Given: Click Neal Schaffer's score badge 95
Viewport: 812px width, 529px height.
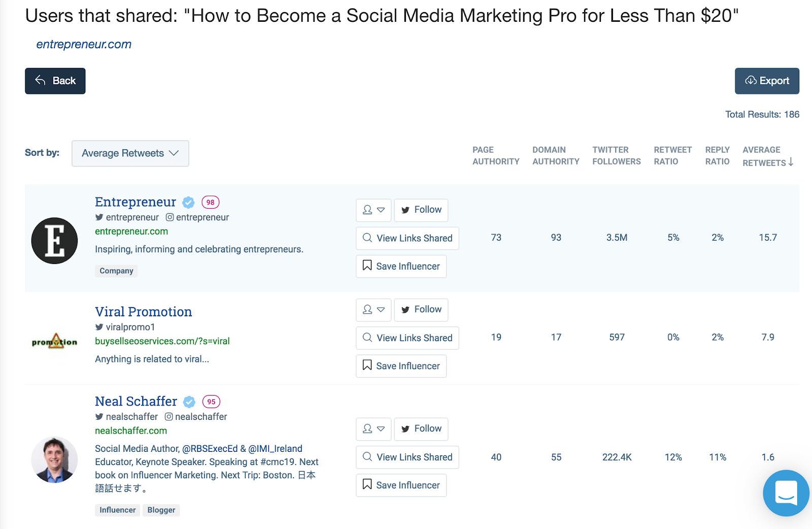Looking at the screenshot, I should (x=211, y=402).
